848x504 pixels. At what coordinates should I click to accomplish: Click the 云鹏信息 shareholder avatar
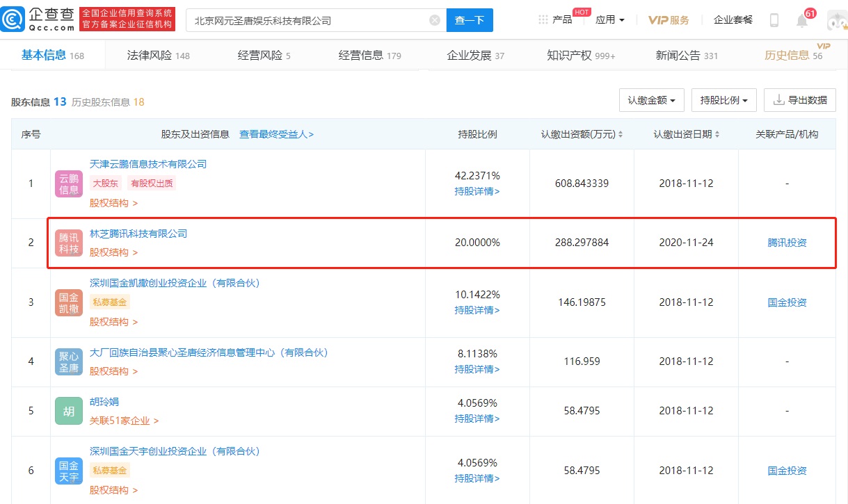tap(68, 183)
